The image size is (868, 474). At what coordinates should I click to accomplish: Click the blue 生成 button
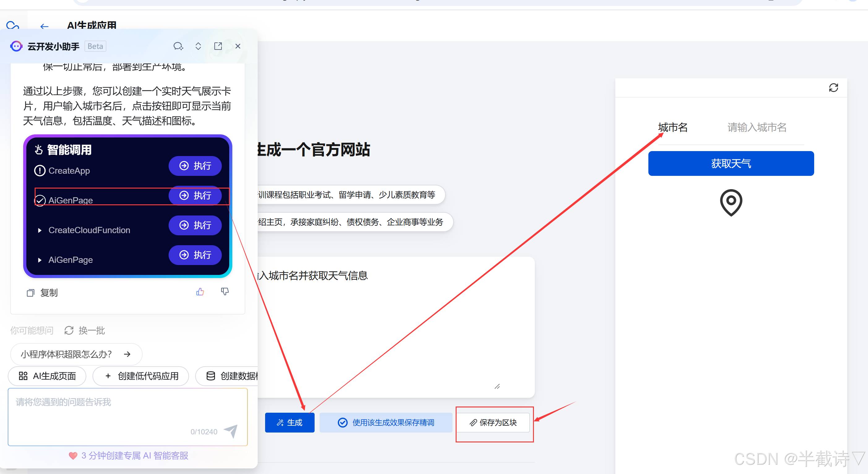point(290,422)
